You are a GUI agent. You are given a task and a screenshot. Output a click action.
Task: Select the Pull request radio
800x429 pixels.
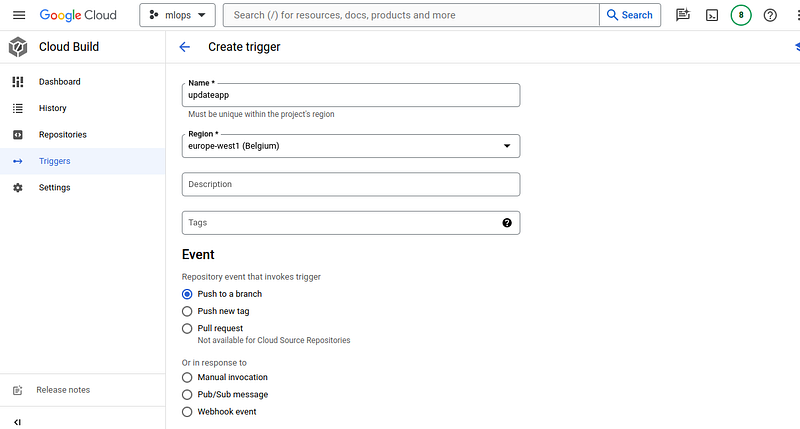(187, 329)
